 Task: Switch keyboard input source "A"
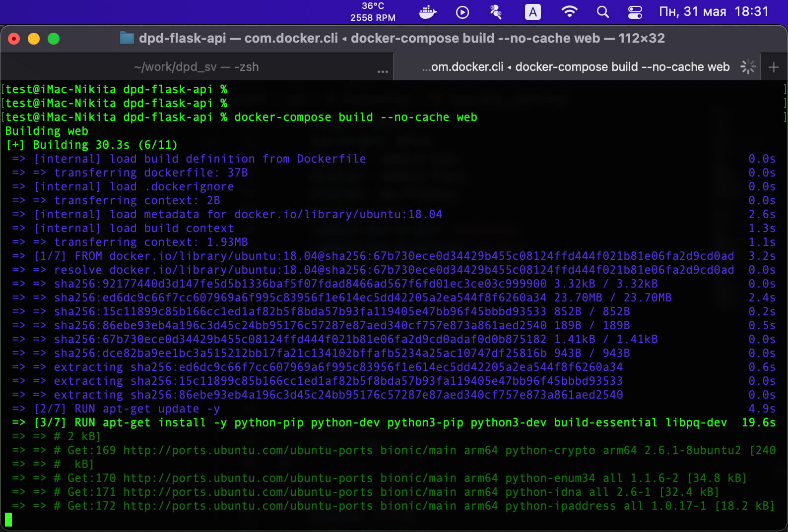(532, 12)
